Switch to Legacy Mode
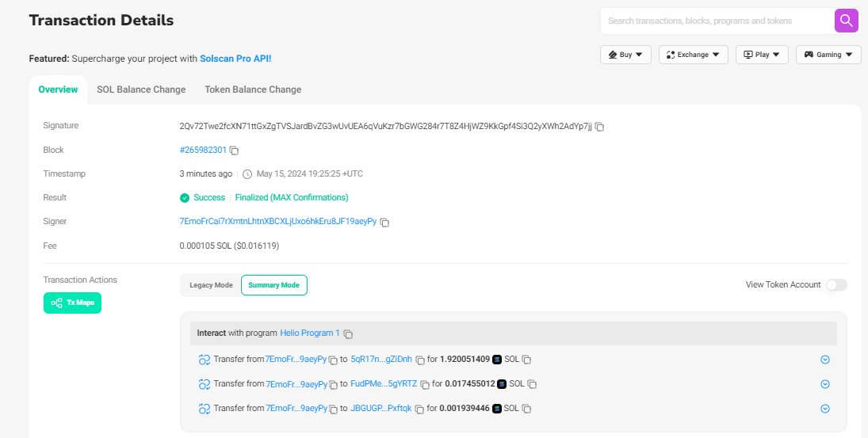This screenshot has width=868, height=438. [211, 285]
